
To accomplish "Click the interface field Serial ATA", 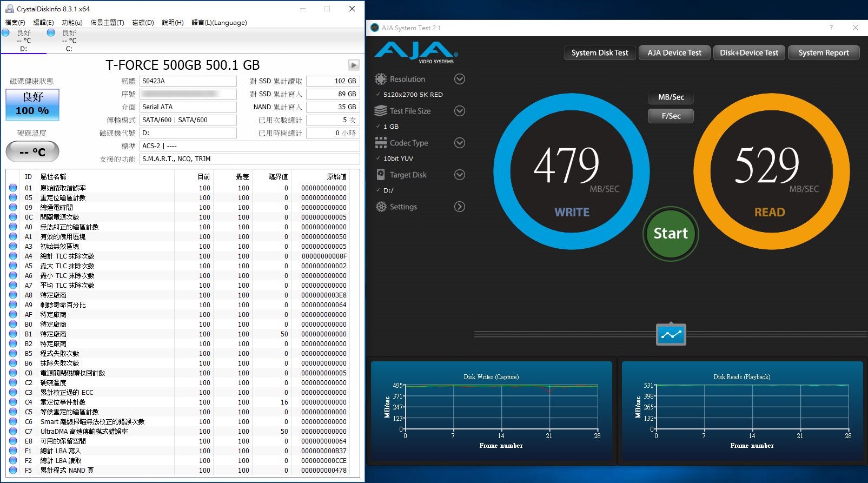I will tap(188, 107).
